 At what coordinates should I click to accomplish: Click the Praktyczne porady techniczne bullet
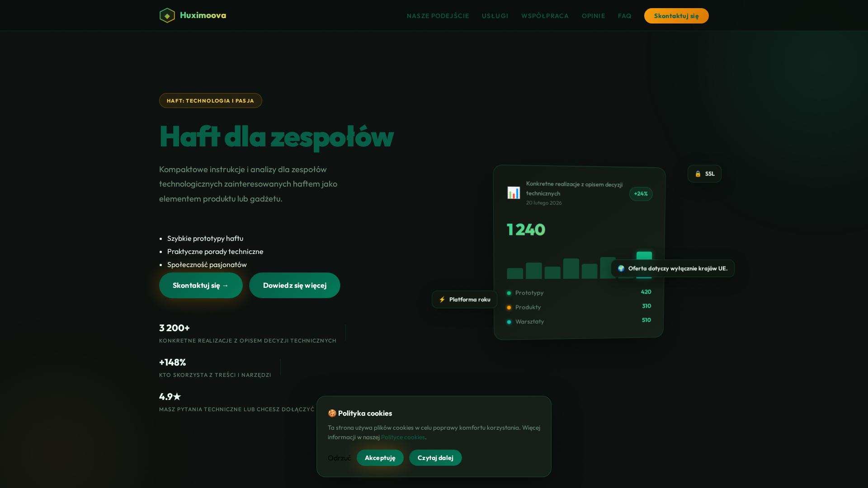pyautogui.click(x=215, y=251)
